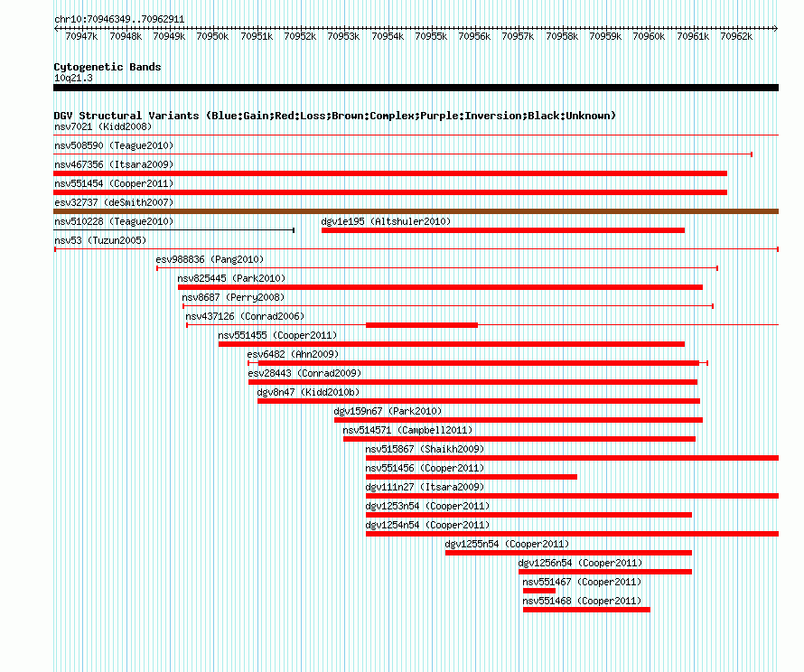Click esv6482 (Ahn2009) label
The height and width of the screenshot is (672, 804).
(x=293, y=354)
